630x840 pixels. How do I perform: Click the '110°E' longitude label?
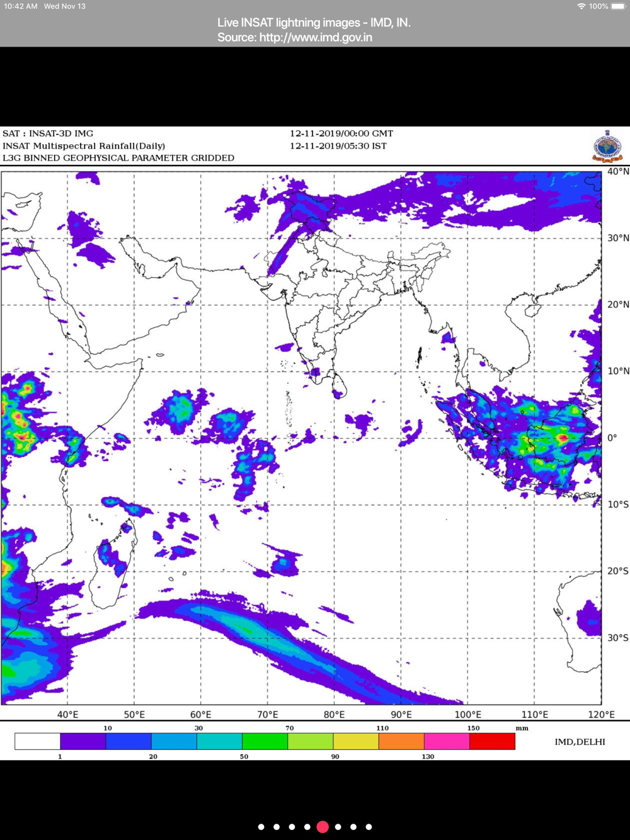point(535,715)
